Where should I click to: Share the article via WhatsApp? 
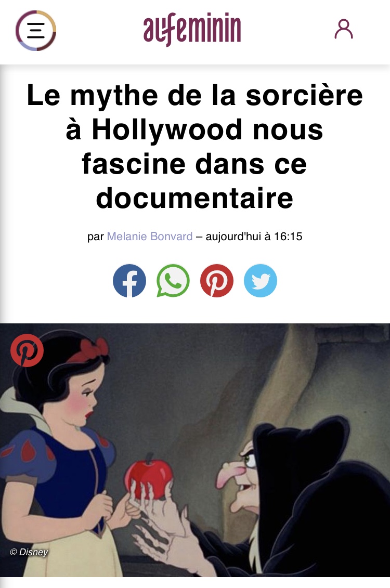[x=173, y=281]
